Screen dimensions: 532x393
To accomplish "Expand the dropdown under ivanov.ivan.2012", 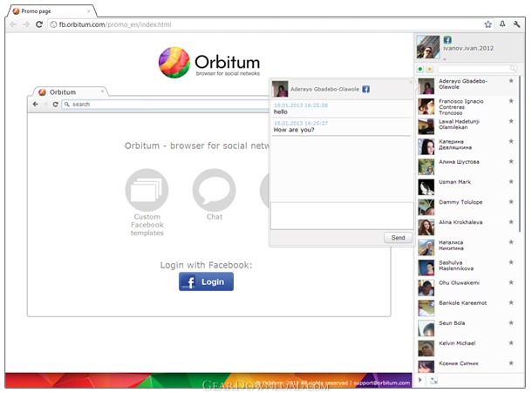I will [x=445, y=59].
